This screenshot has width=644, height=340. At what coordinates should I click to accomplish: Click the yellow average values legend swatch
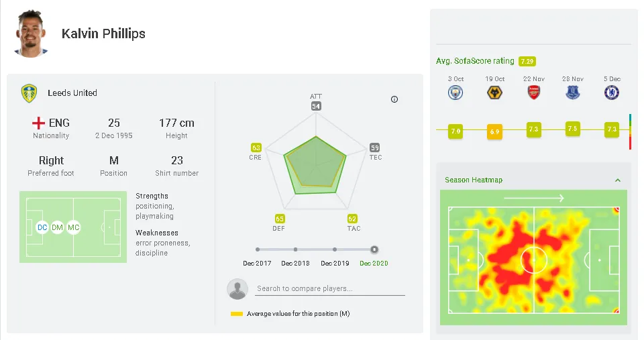coord(236,314)
